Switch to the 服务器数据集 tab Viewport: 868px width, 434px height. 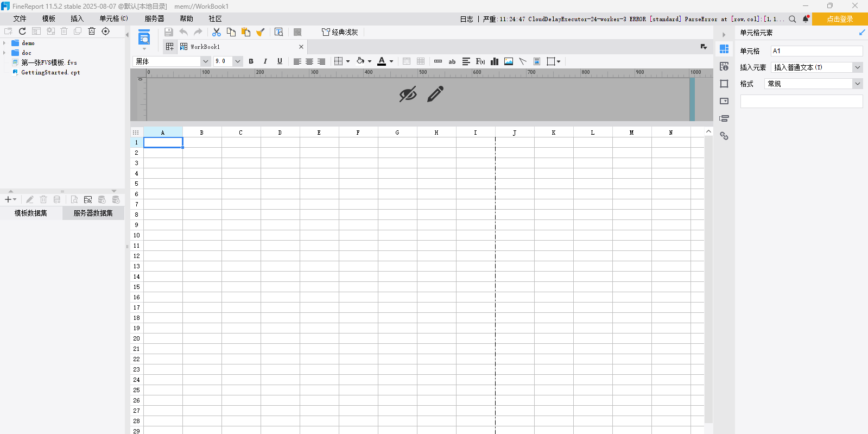(x=93, y=213)
